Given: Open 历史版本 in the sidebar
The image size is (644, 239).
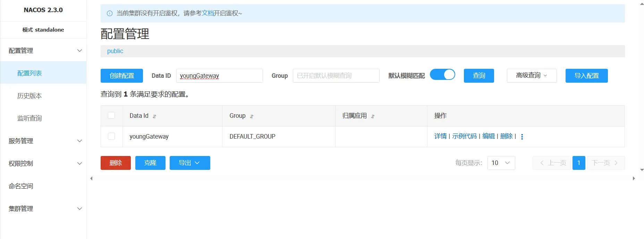Looking at the screenshot, I should click(x=29, y=96).
